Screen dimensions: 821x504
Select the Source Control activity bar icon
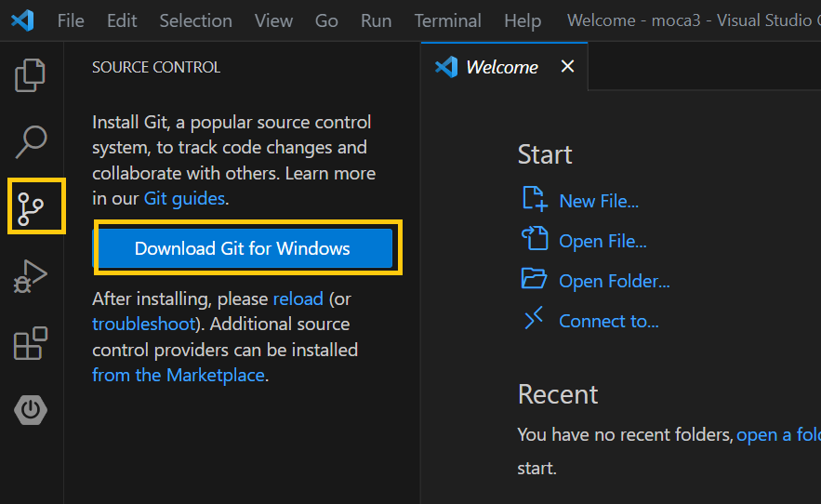[31, 208]
